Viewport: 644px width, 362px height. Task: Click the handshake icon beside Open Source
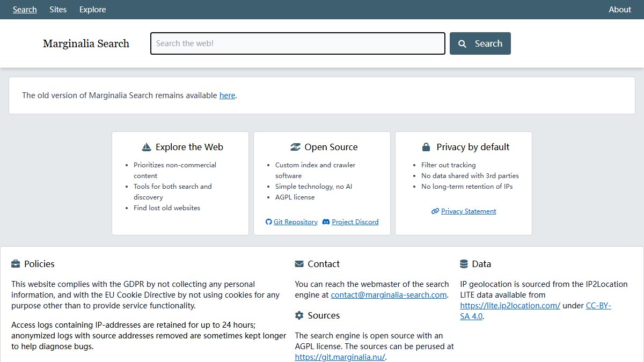click(x=296, y=147)
